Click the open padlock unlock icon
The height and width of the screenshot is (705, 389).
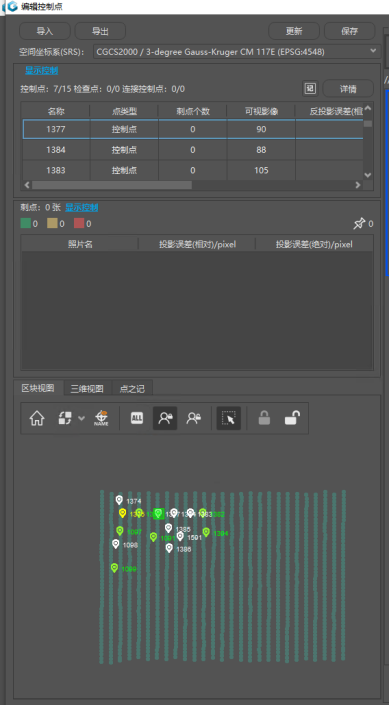click(293, 419)
